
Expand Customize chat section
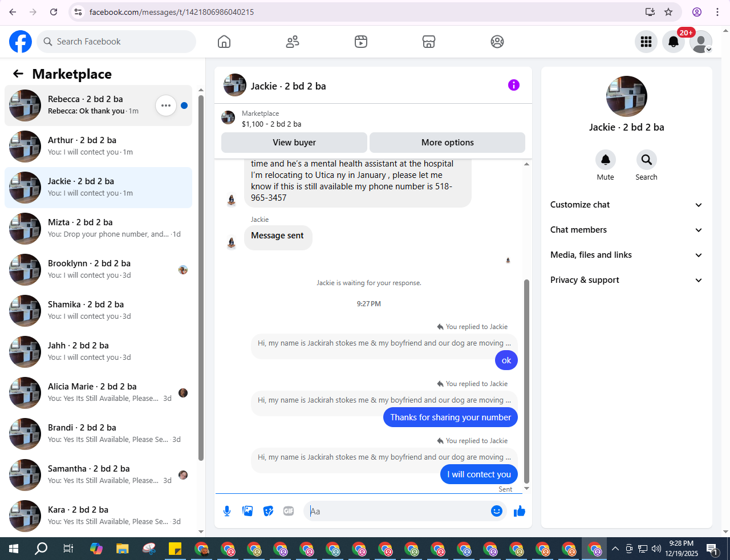(626, 205)
